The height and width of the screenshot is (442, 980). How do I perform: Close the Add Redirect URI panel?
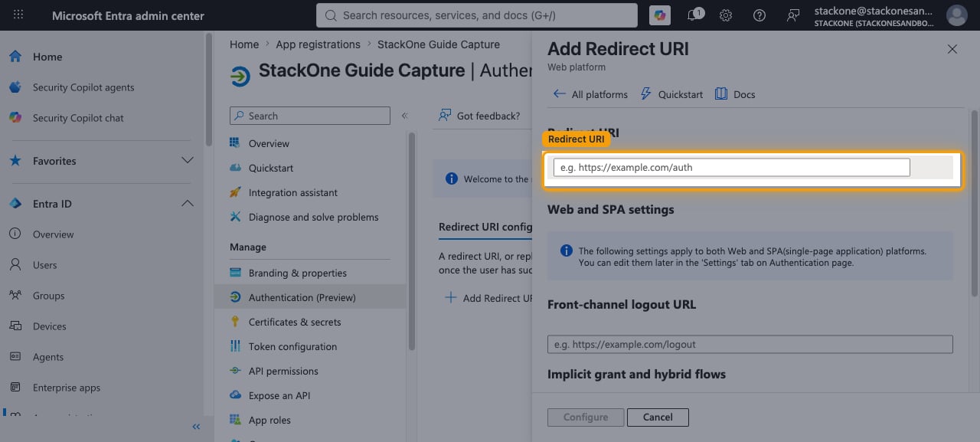pyautogui.click(x=952, y=49)
